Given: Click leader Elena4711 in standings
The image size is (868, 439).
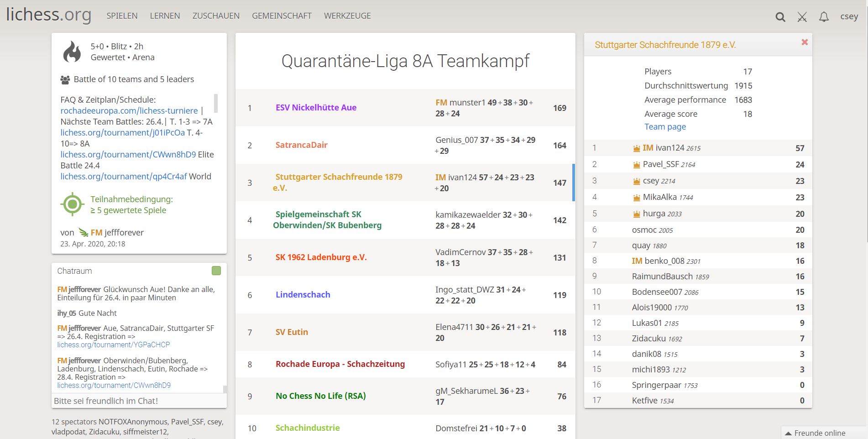Looking at the screenshot, I should click(x=454, y=327).
